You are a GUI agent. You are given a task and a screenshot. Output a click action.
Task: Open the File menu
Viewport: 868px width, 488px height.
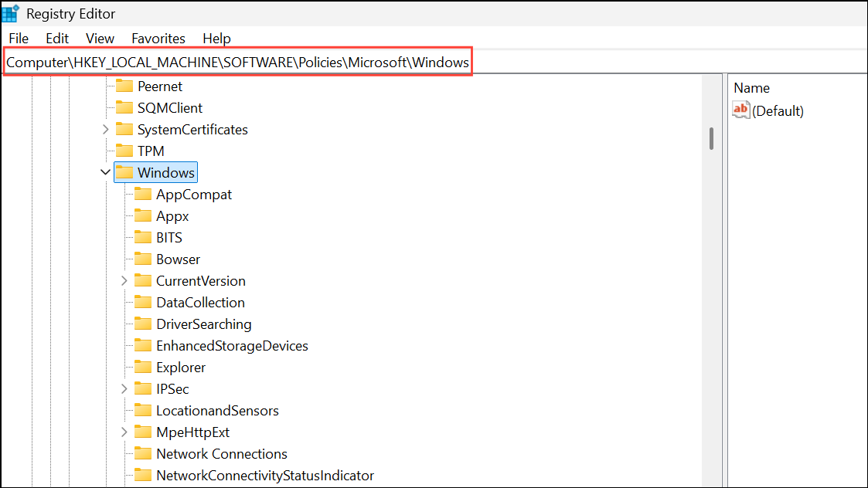click(x=18, y=38)
